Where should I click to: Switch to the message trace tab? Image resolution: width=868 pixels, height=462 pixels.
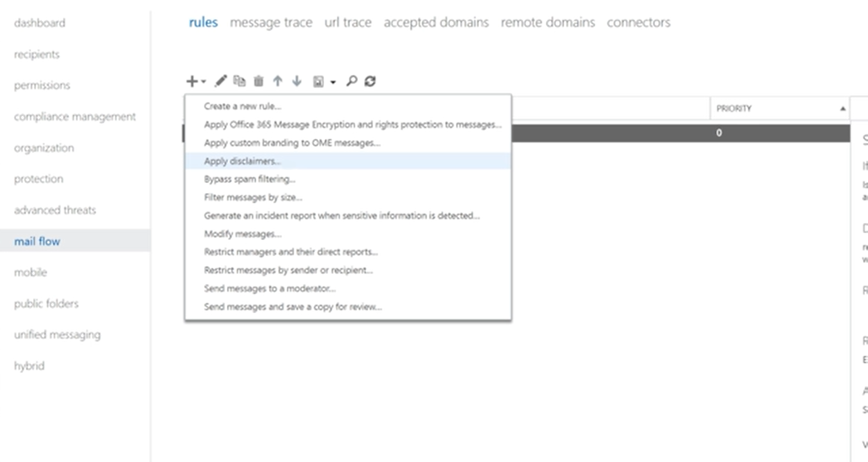[x=271, y=22]
